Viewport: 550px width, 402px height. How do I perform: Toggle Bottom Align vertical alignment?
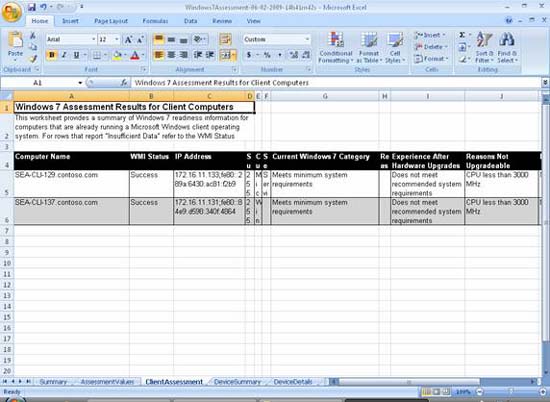point(183,39)
